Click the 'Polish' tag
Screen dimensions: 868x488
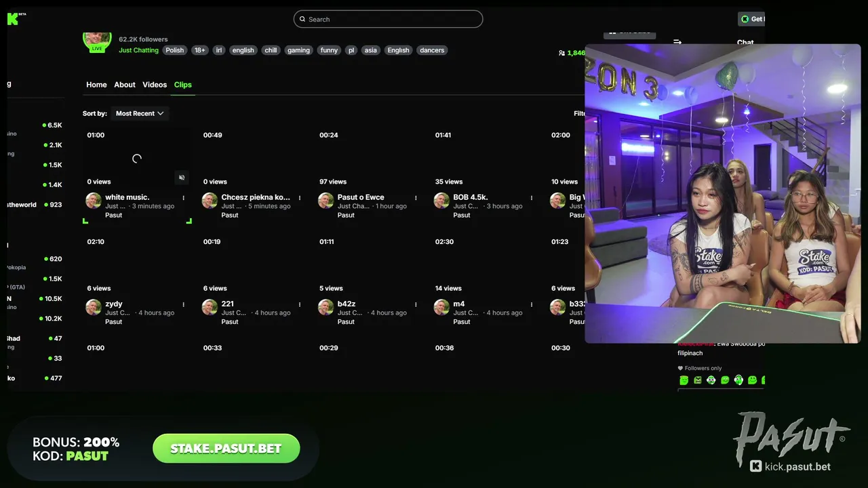[175, 50]
